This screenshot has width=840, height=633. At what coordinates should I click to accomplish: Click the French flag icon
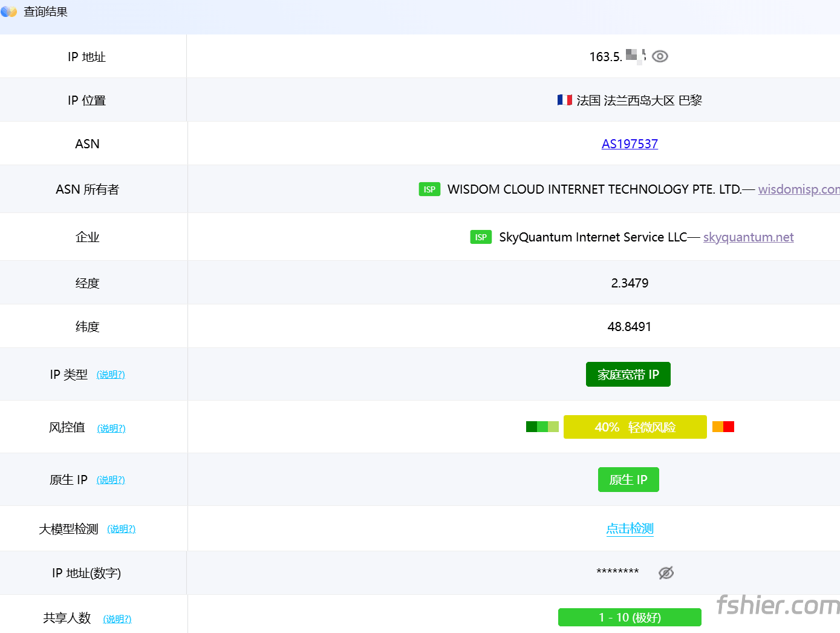point(564,100)
